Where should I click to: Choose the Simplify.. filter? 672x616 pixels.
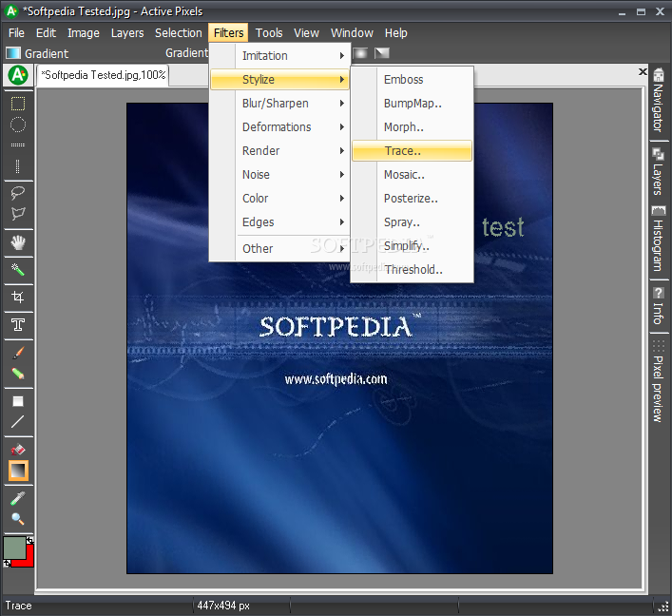(x=412, y=246)
